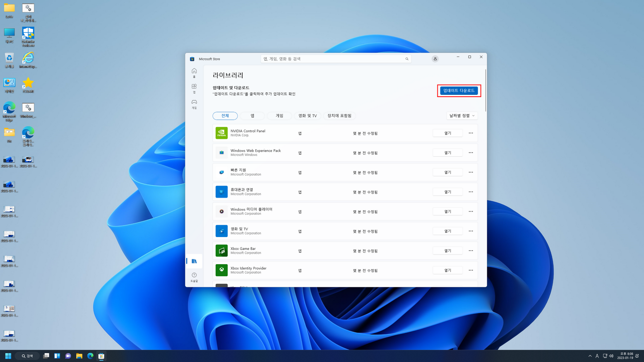This screenshot has width=644, height=362.
Task: Show hidden system tray icons
Action: [590, 356]
